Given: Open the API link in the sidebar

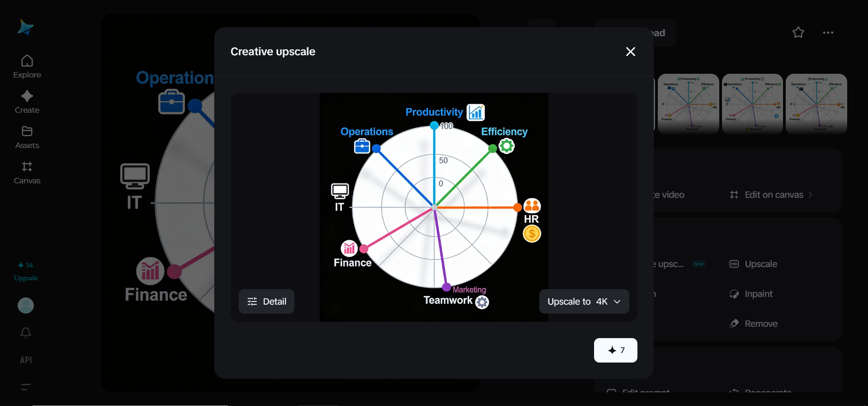Looking at the screenshot, I should (26, 360).
